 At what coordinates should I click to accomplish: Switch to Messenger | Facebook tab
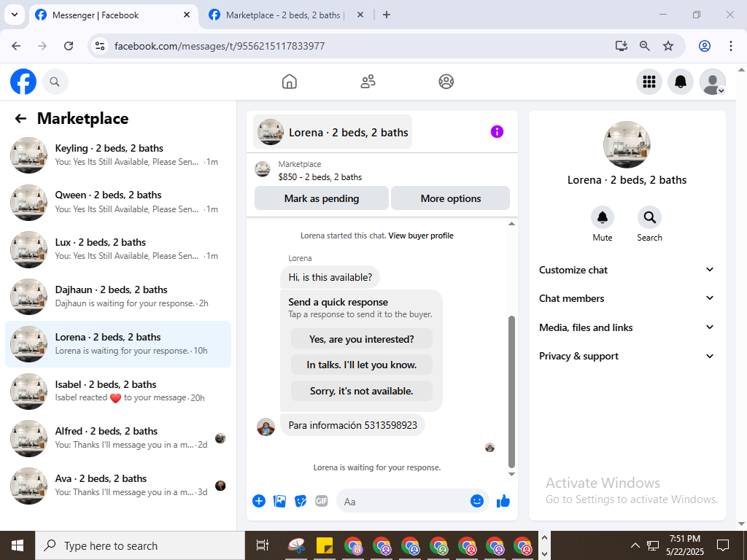click(114, 15)
